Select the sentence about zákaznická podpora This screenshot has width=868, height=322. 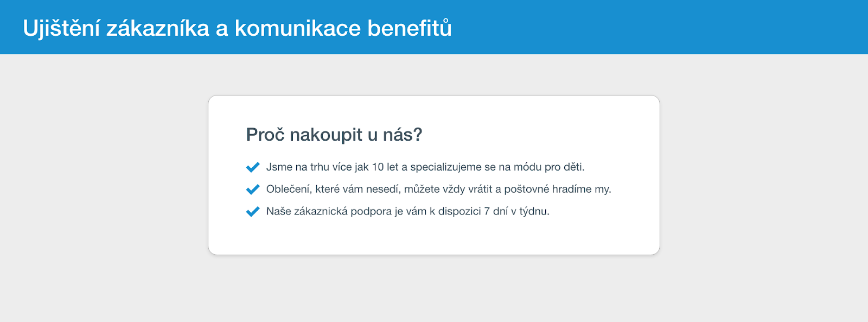(407, 212)
